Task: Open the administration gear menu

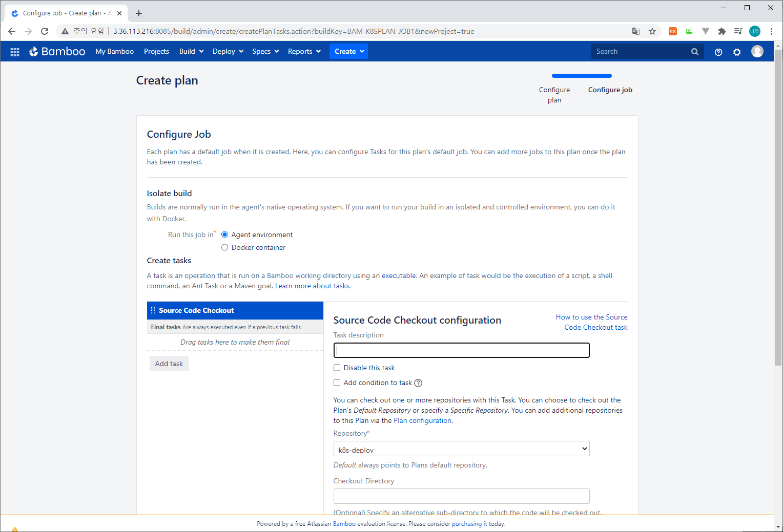Action: (737, 52)
